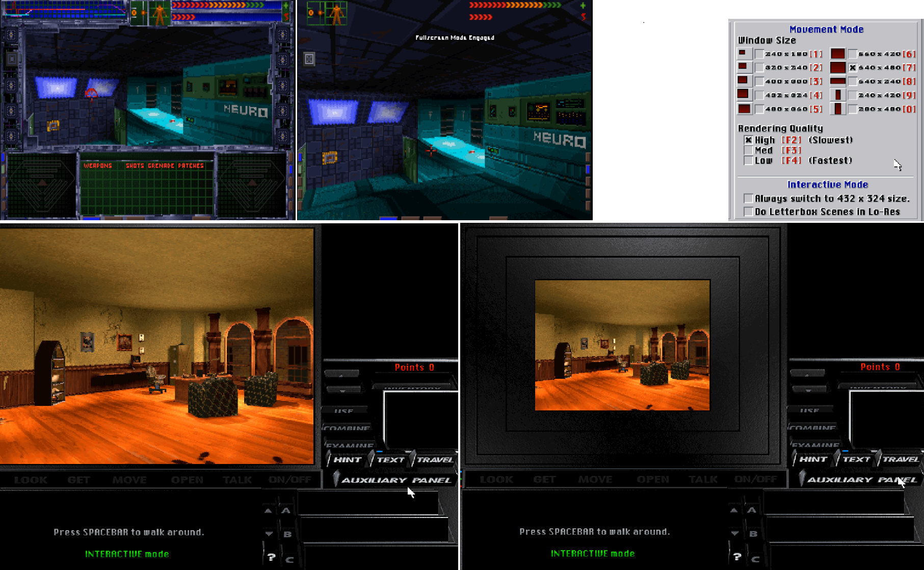Open AUXILIARY PANEL in large-view game screen
924x570 pixels.
tap(395, 480)
